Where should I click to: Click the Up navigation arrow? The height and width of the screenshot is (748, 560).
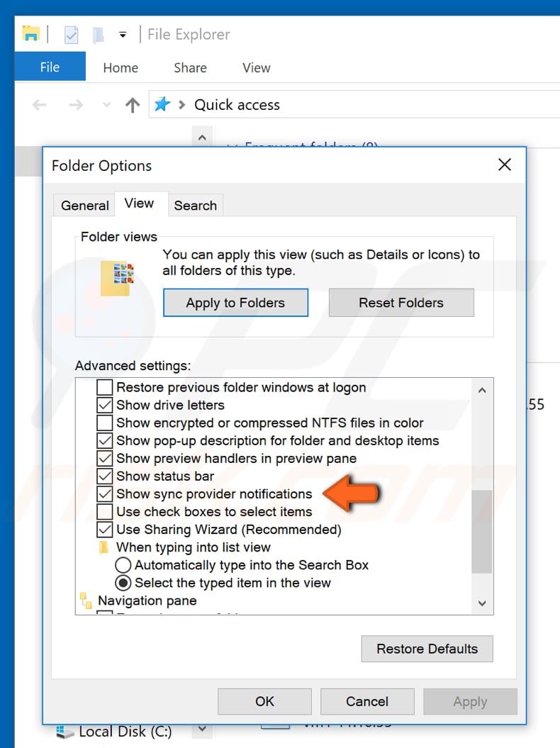pos(132,104)
